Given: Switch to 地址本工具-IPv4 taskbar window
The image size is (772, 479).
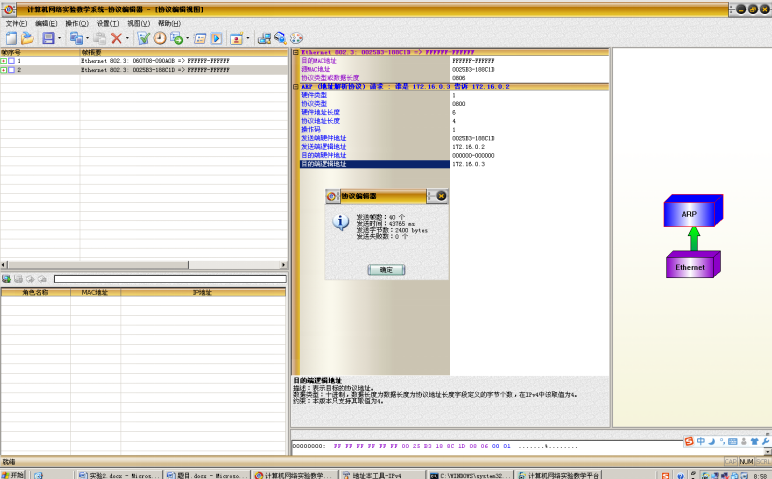Looking at the screenshot, I should click(x=381, y=475).
